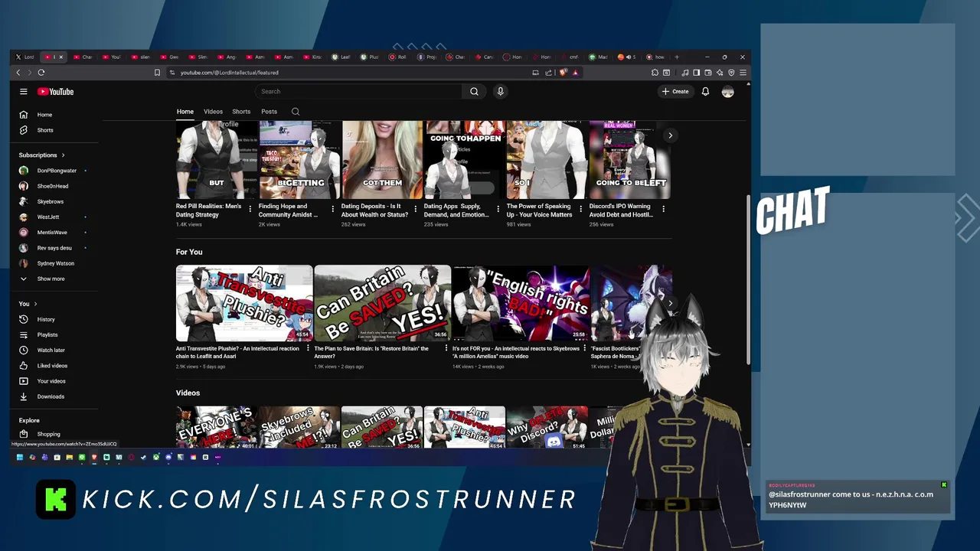Click the YouTube search field
980x551 pixels.
pos(358,92)
